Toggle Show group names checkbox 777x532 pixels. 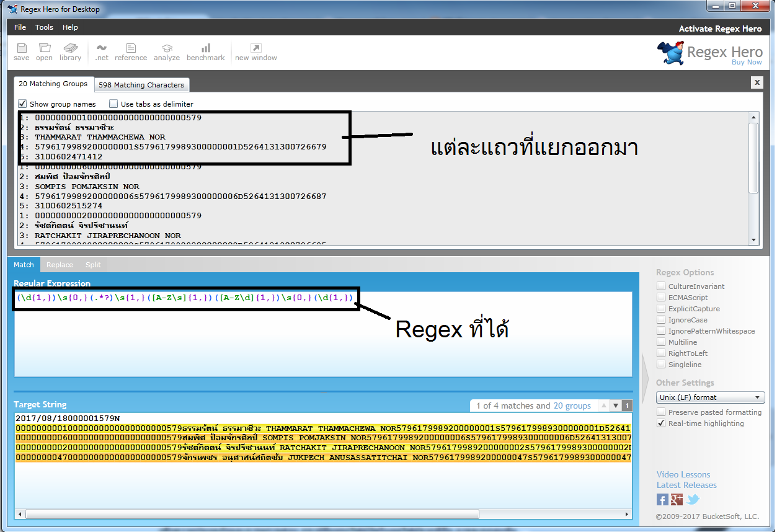click(x=23, y=104)
